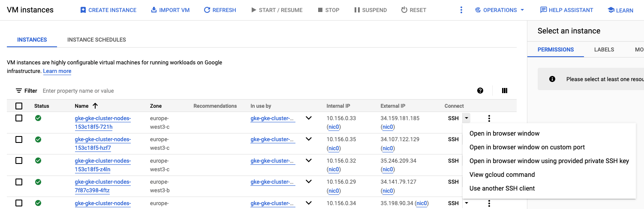Switch to the Instances tab
The height and width of the screenshot is (209, 644).
point(32,39)
